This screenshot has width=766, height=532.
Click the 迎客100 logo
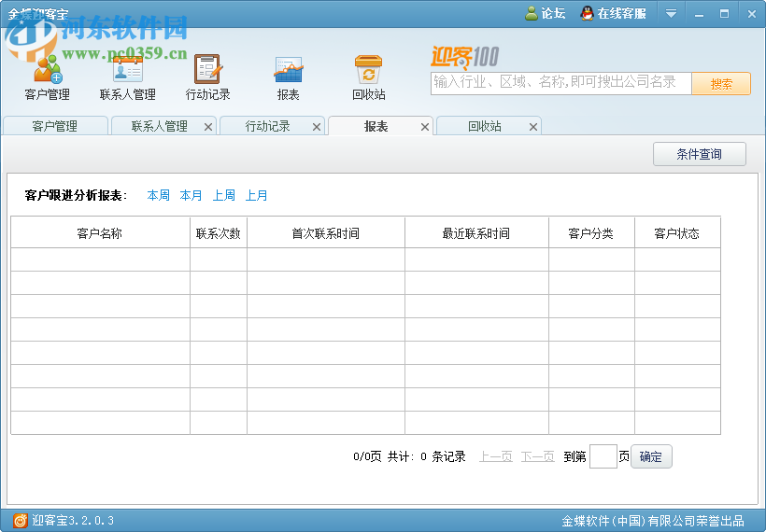pyautogui.click(x=464, y=57)
